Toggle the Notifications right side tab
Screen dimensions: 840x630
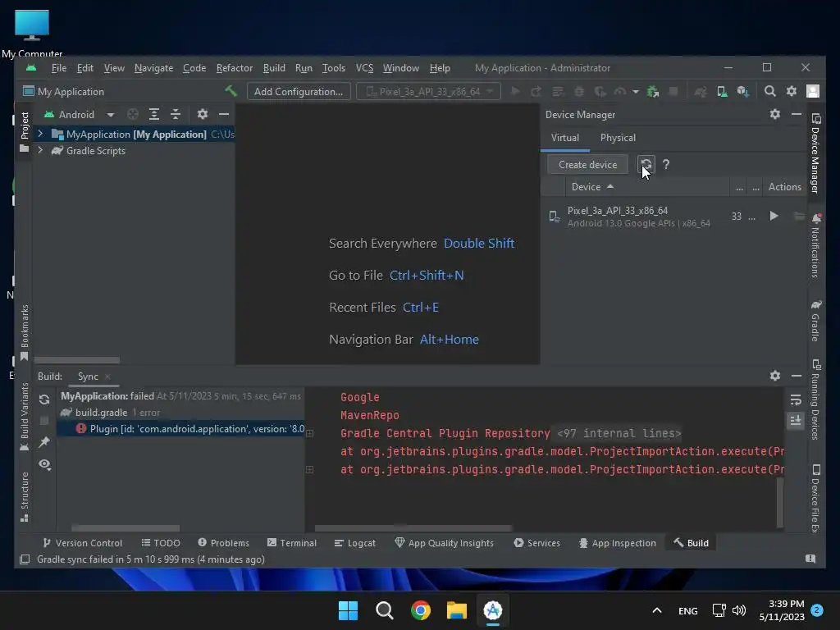tap(815, 245)
